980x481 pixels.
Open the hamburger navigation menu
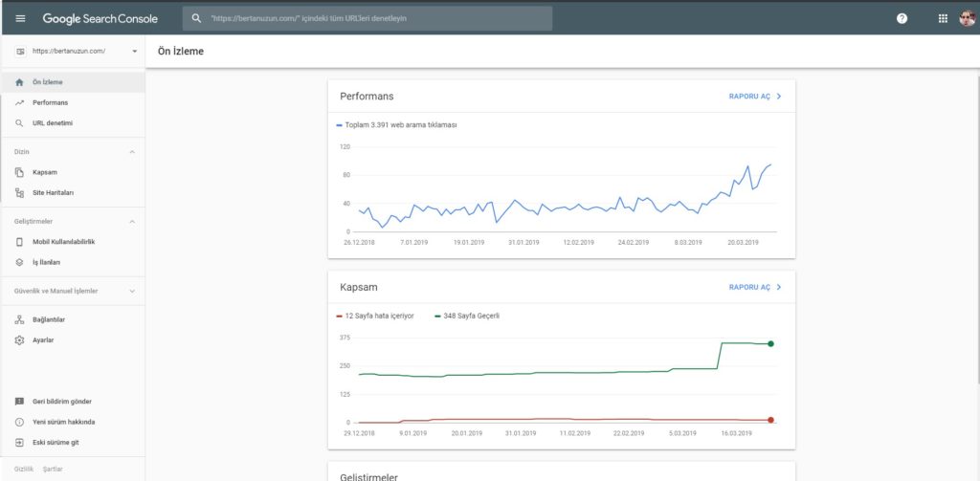tap(21, 19)
